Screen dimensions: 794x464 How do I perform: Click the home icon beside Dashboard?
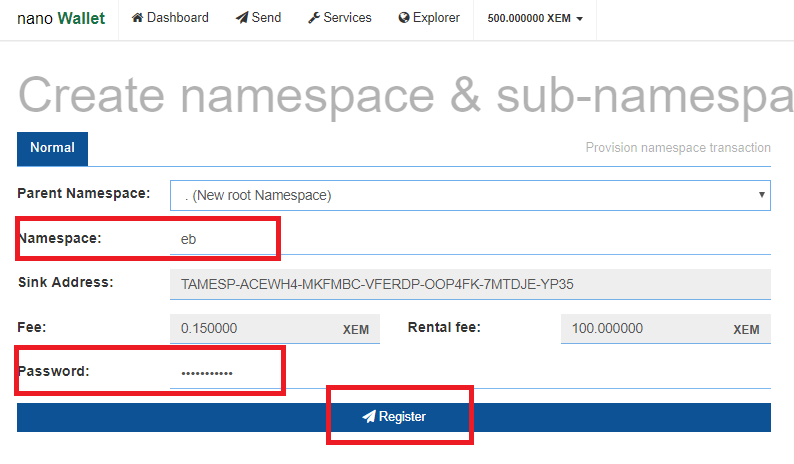point(138,18)
